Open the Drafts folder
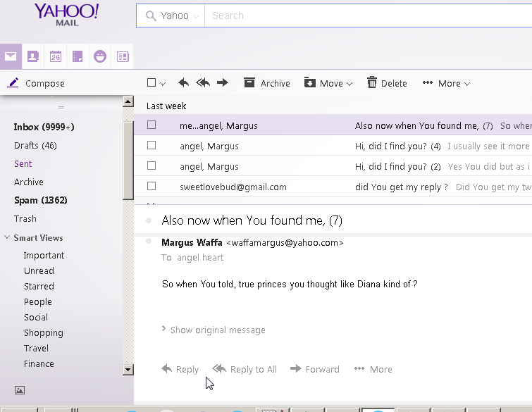Viewport: 532px width, 412px height. tap(35, 146)
